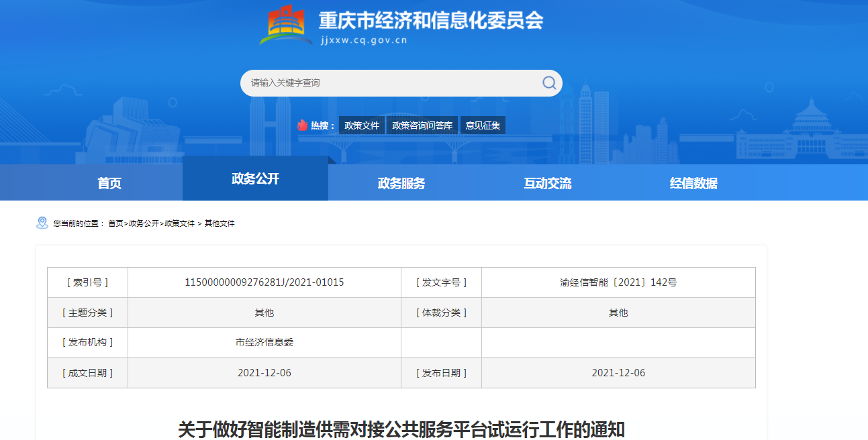Focus the keyword search input field
The width and height of the screenshot is (868, 440).
click(389, 82)
